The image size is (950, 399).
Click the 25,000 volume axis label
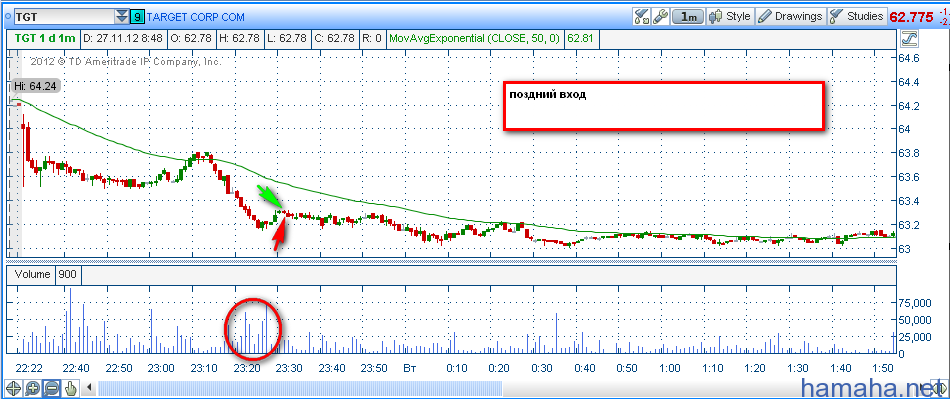click(x=914, y=337)
